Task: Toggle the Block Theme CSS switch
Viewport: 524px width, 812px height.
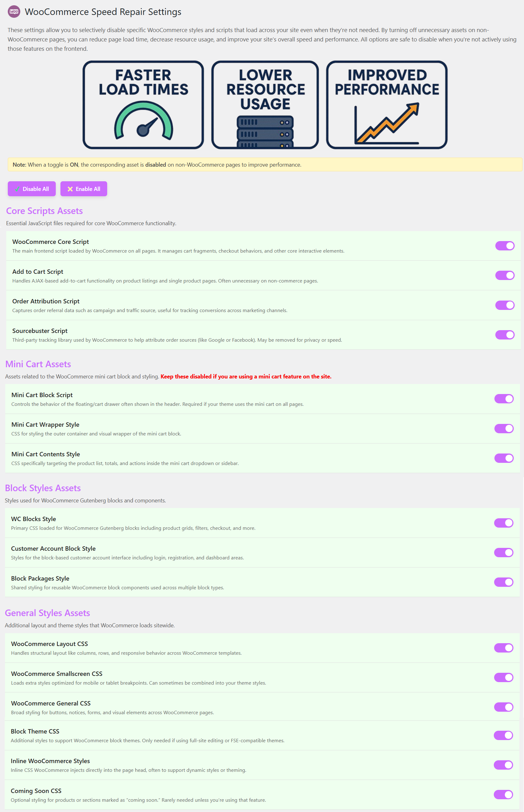Action: point(503,735)
